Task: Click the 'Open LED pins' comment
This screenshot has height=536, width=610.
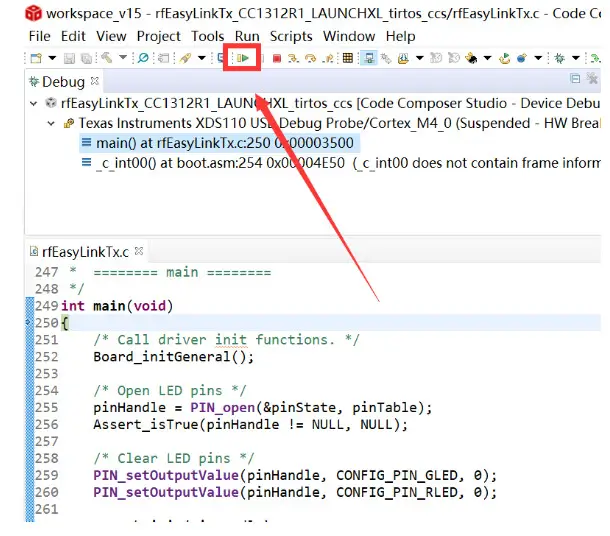Action: point(170,391)
